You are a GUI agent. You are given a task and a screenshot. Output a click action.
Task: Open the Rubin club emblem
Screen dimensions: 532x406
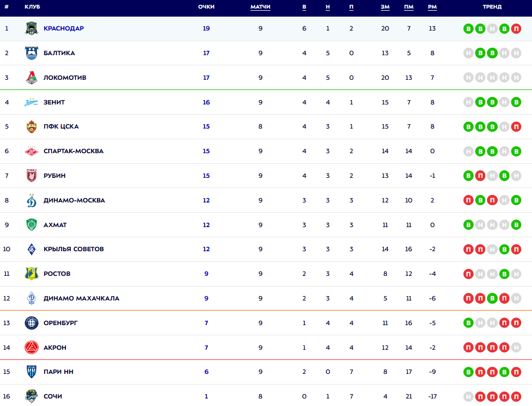click(x=32, y=176)
